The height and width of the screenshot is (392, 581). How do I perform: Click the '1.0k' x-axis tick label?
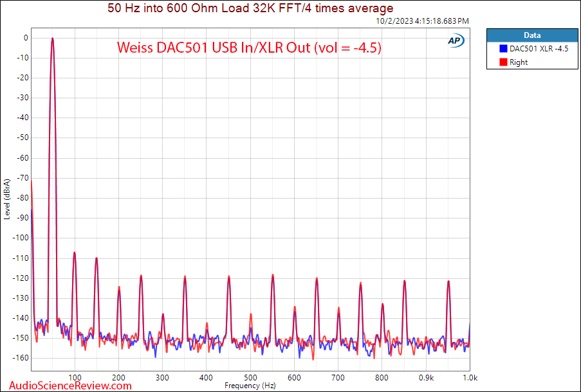tap(470, 378)
